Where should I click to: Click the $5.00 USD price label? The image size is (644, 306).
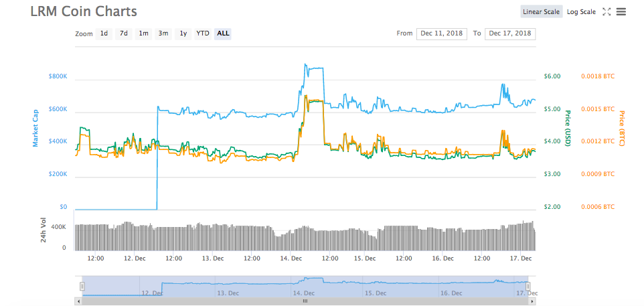552,109
